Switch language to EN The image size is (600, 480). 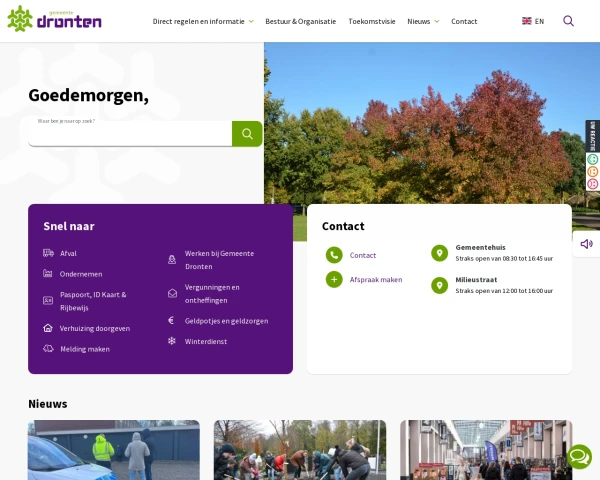point(533,21)
